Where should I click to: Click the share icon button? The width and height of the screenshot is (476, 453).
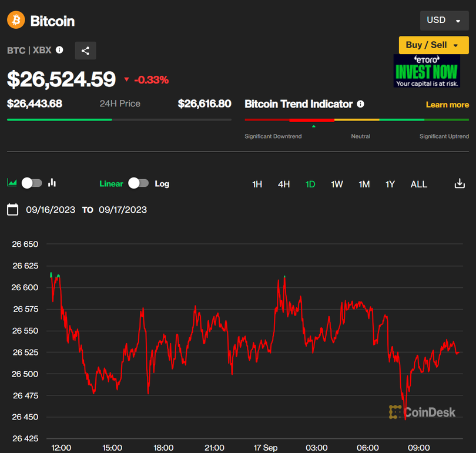click(x=85, y=51)
